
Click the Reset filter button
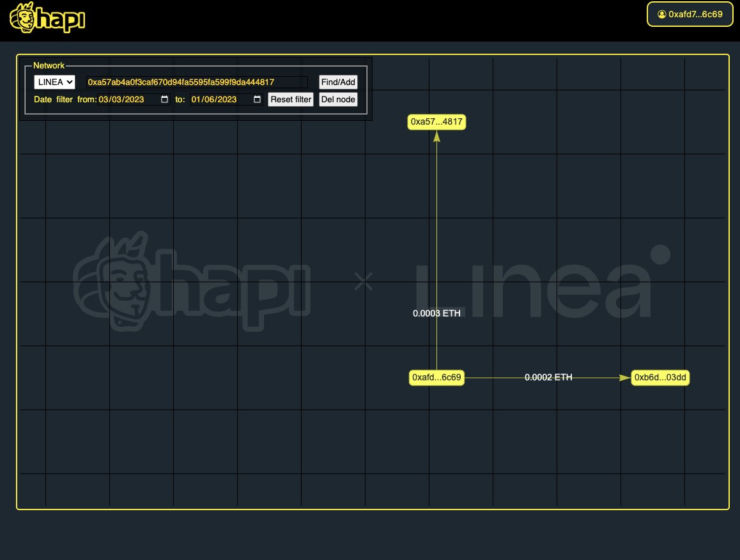tap(291, 99)
